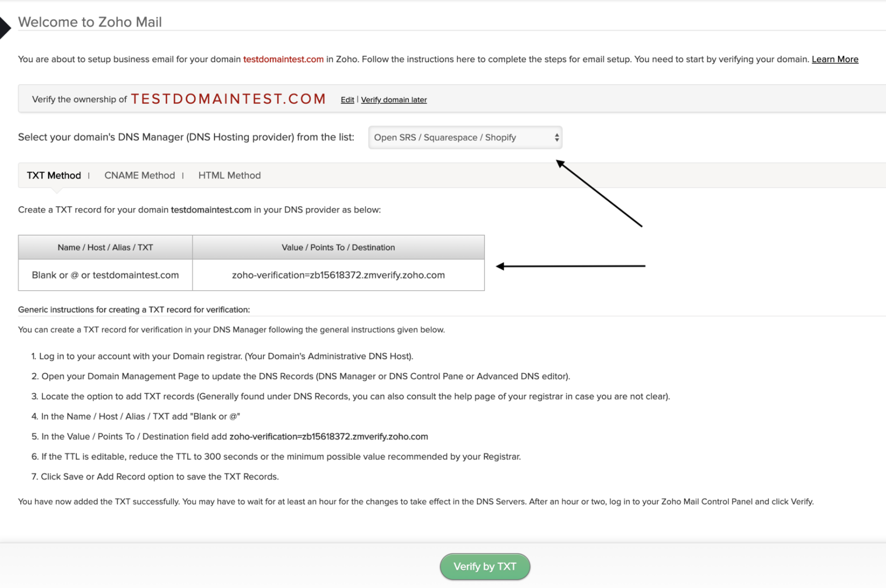Viewport: 886px width, 588px height.
Task: Click the Welcome to Zoho Mail heading
Action: pyautogui.click(x=90, y=22)
